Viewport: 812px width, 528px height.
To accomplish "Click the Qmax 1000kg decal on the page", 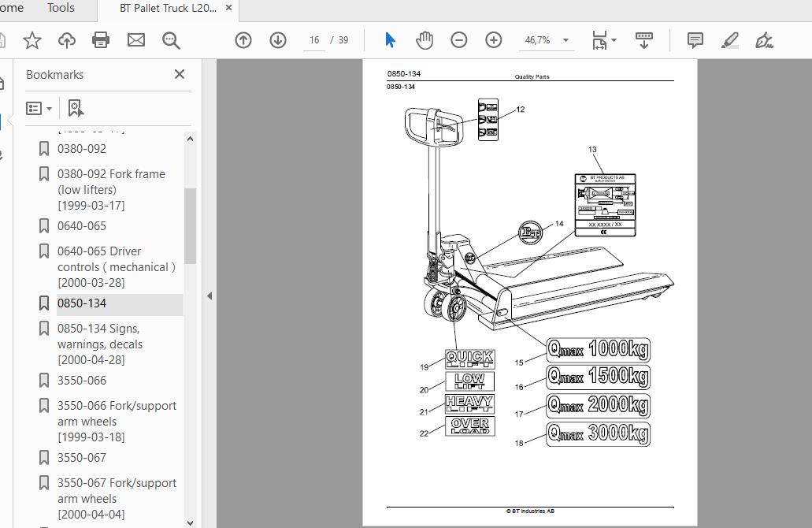I will click(x=598, y=349).
